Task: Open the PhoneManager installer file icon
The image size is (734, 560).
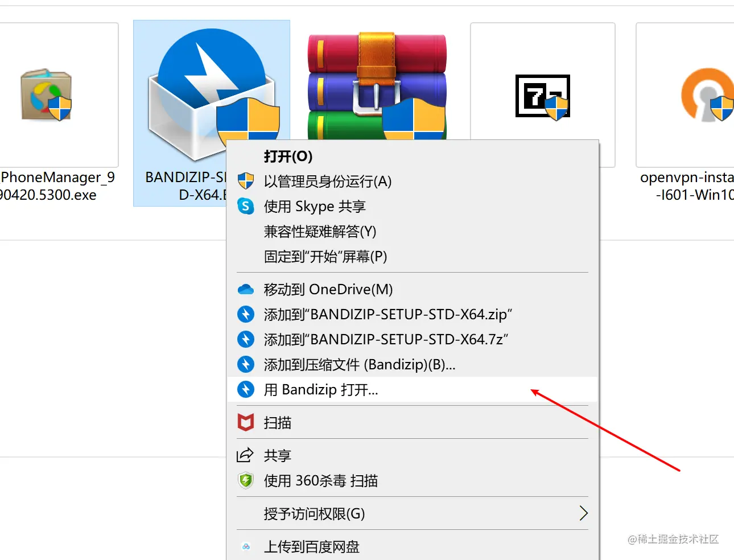Action: 47,95
